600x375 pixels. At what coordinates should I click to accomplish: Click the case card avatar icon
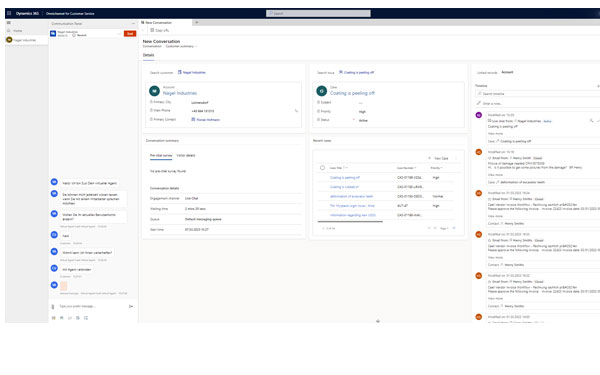[x=321, y=91]
